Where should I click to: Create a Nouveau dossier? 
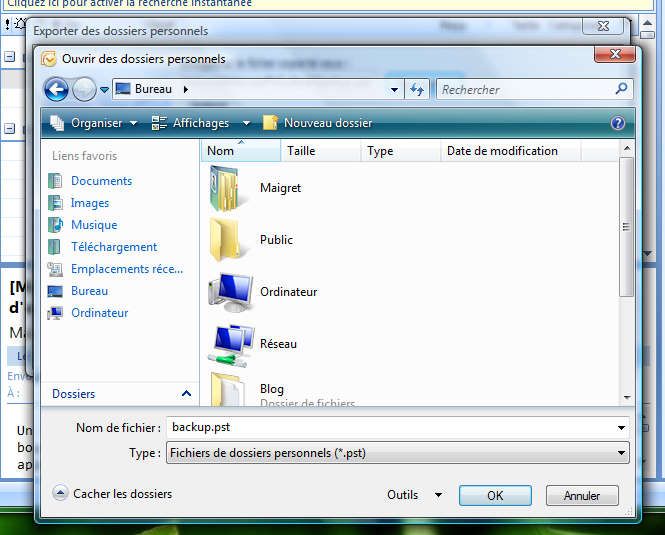point(318,123)
